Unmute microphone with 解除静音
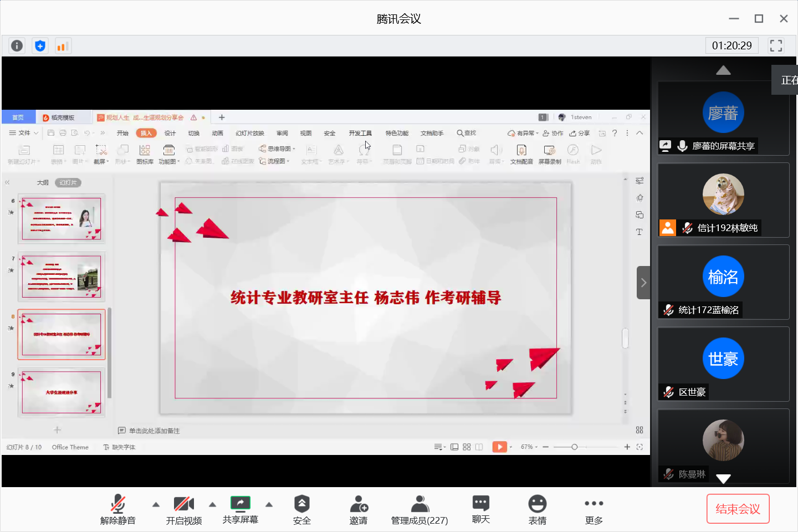 117,509
